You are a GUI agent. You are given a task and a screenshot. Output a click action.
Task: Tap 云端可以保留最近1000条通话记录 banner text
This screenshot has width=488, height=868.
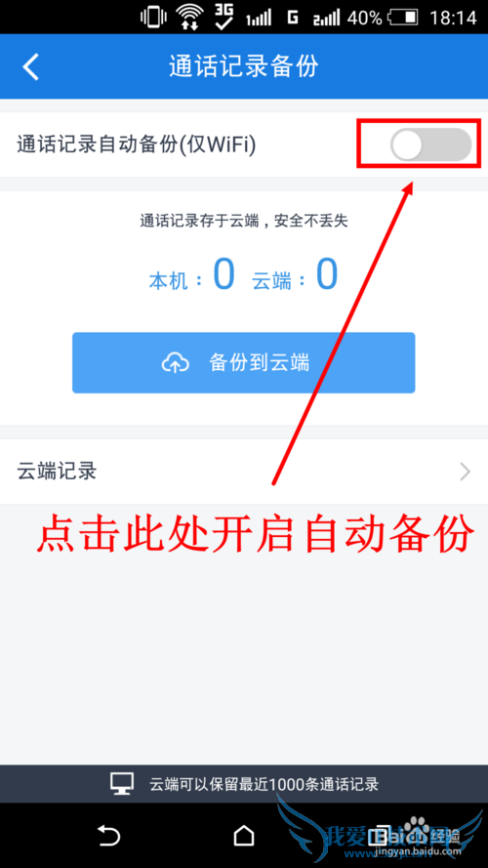click(x=264, y=784)
